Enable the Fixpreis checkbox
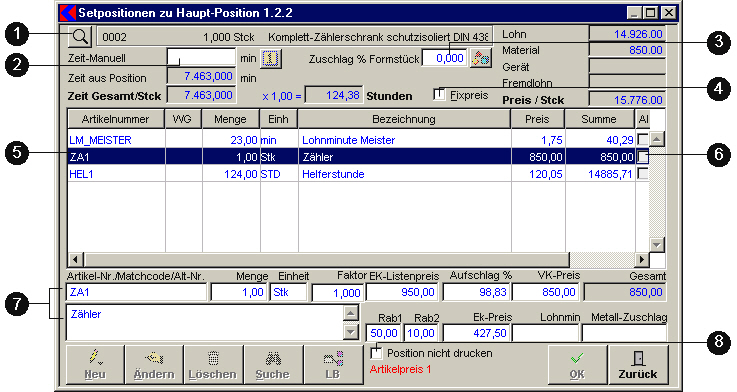The height and width of the screenshot is (392, 737). coord(439,94)
